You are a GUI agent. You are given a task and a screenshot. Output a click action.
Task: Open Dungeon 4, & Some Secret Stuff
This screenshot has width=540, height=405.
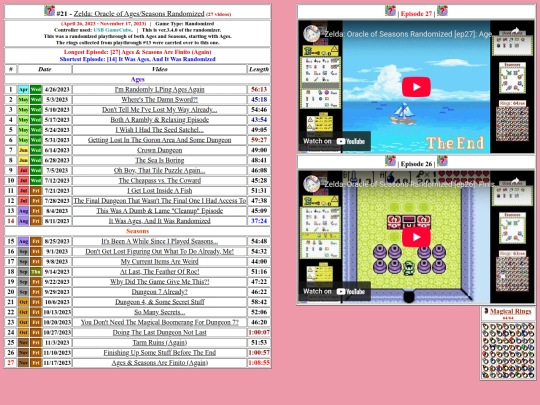pos(159,302)
